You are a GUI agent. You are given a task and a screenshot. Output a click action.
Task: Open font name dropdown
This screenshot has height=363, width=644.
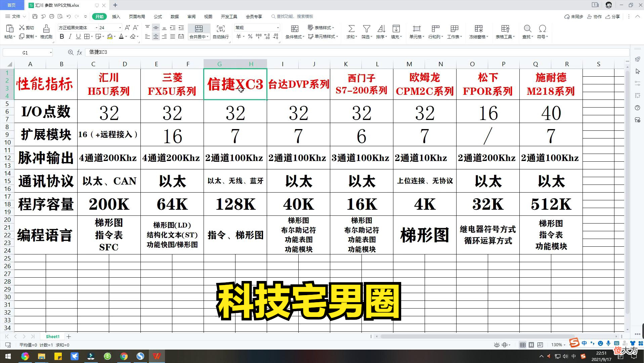pos(96,28)
